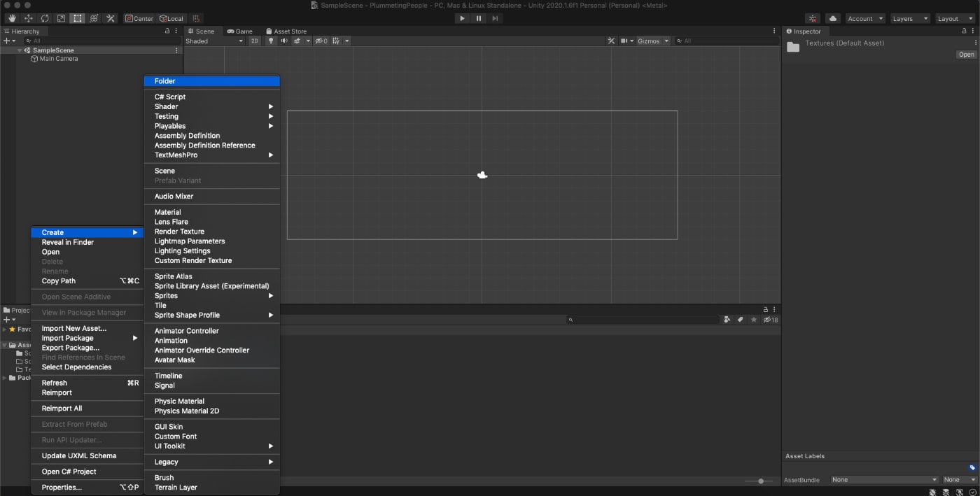Viewport: 980px width, 496px height.
Task: Select the Rotate tool
Action: pyautogui.click(x=44, y=18)
